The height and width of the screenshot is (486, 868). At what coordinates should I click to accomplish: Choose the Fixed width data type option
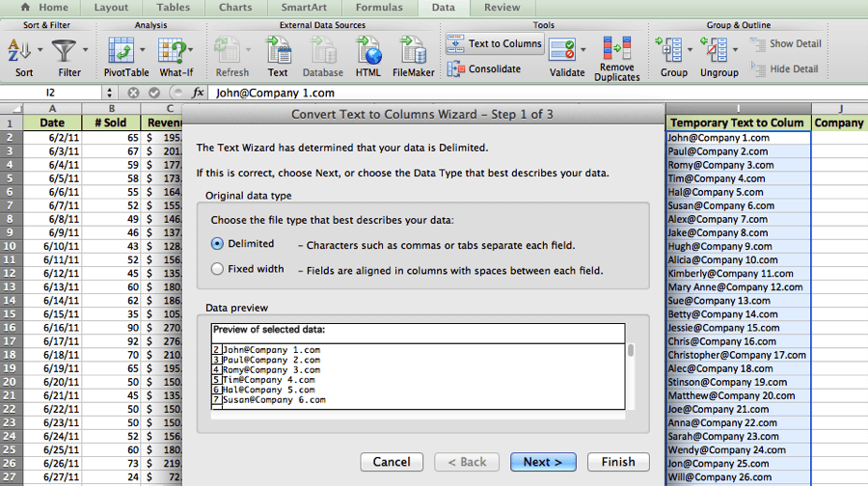tap(218, 270)
